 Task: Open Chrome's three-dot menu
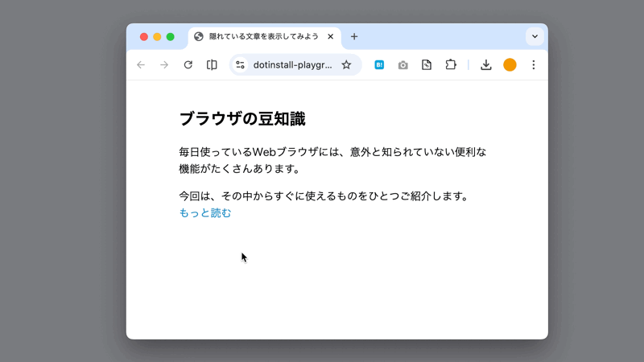[x=534, y=65]
